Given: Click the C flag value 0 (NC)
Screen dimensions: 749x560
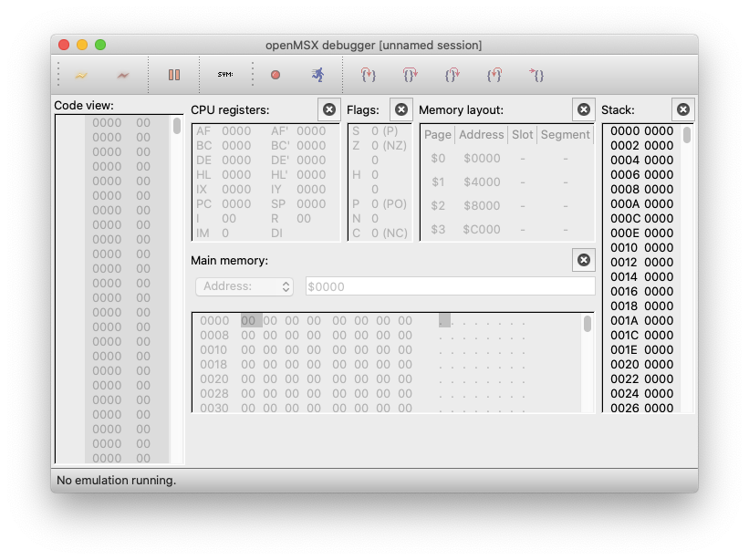Looking at the screenshot, I should pos(390,233).
